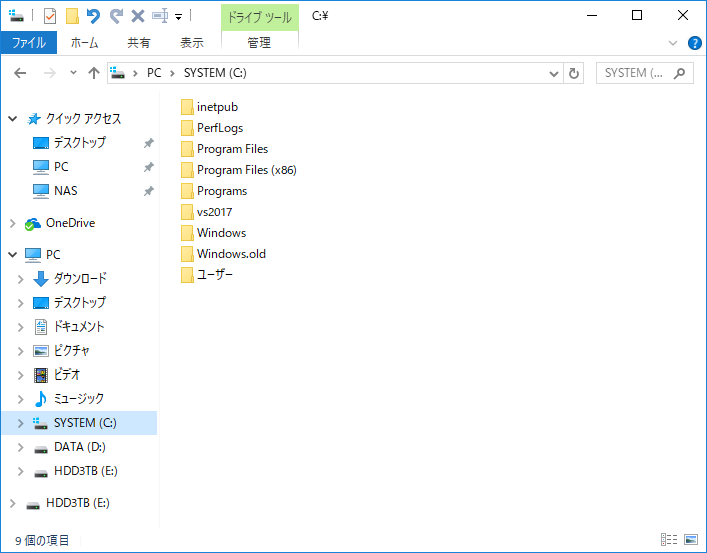This screenshot has height=553, width=707.
Task: Select ピクチャ in navigation pane
Action: coord(71,351)
